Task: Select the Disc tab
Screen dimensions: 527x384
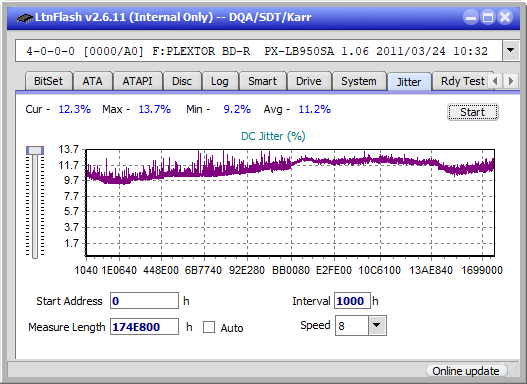Action: pos(182,81)
